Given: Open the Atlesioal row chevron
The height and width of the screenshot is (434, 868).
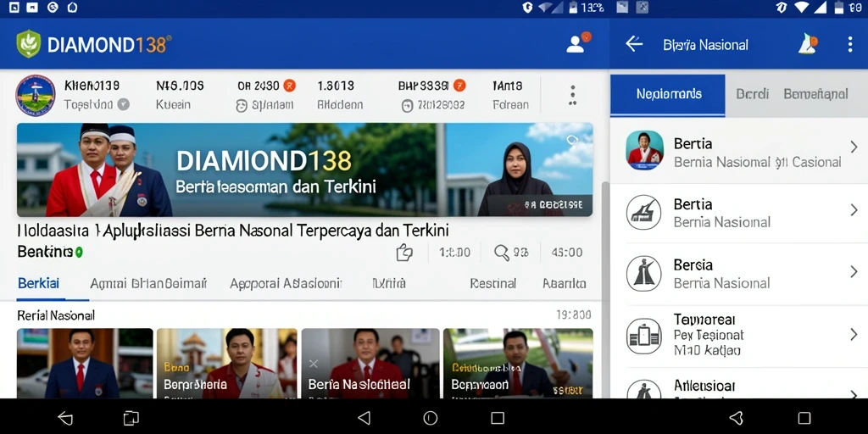Looking at the screenshot, I should [x=854, y=393].
